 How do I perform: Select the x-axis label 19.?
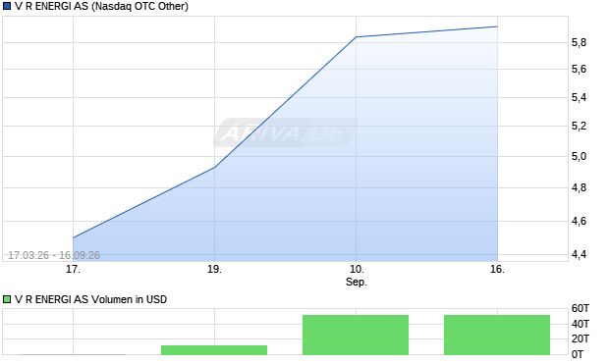click(x=214, y=269)
